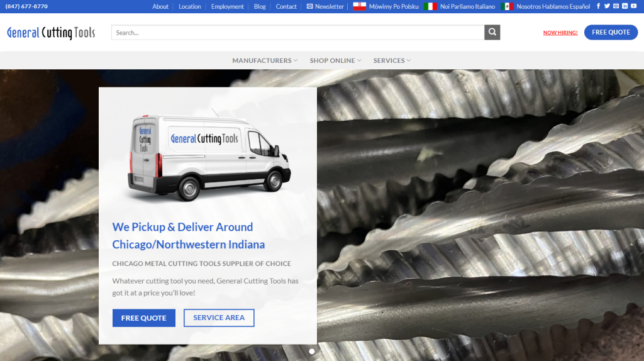The width and height of the screenshot is (644, 361).
Task: Open the Location page
Action: 190,6
